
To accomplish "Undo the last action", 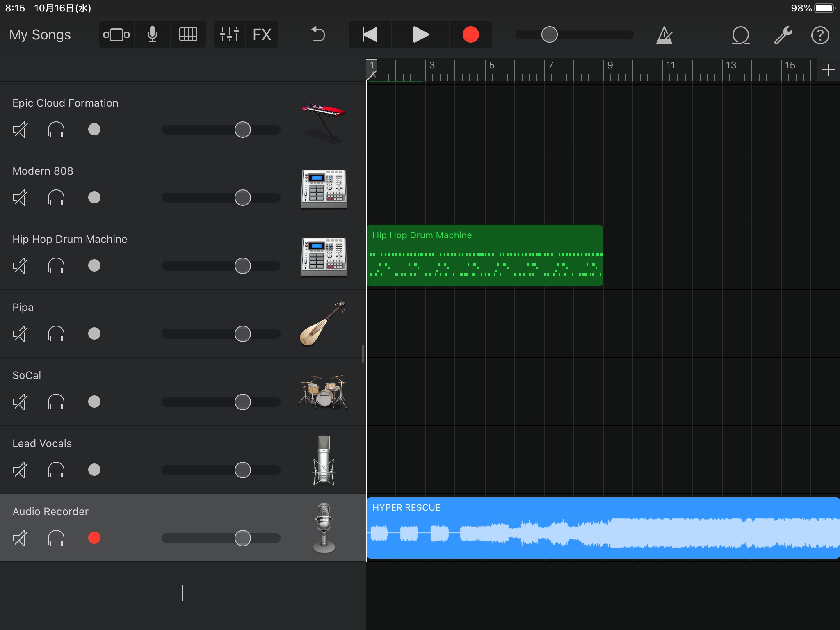I will coord(318,34).
